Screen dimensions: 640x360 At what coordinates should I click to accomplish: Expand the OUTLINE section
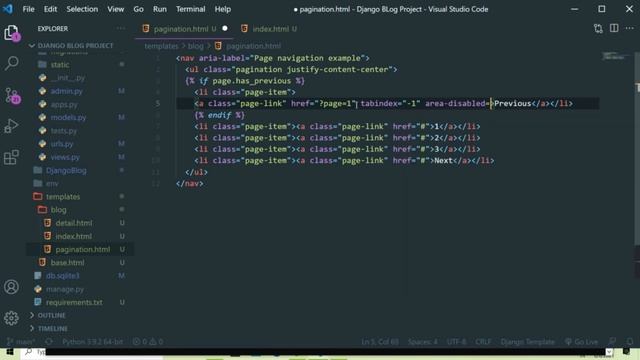(51, 316)
